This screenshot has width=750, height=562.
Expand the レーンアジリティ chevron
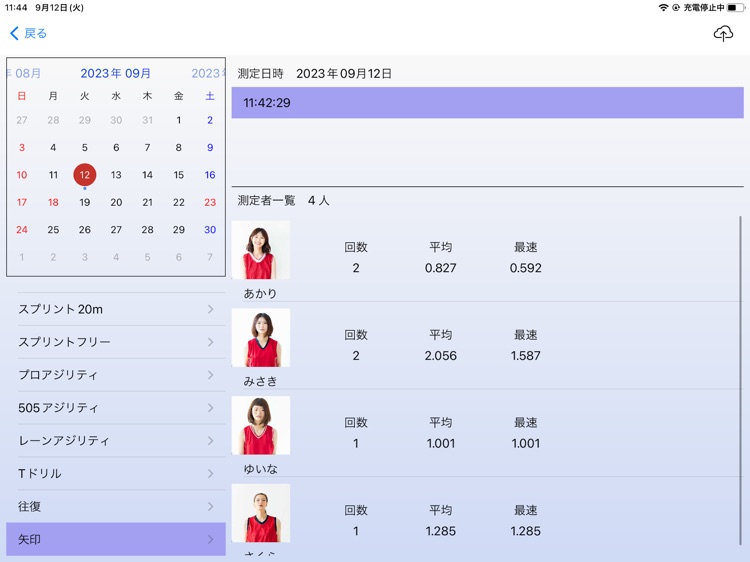[x=210, y=441]
